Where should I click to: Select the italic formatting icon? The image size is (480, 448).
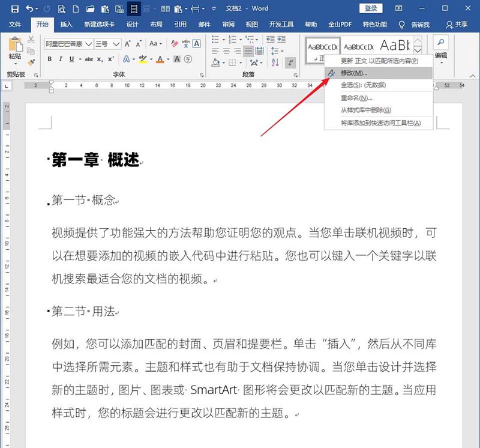click(61, 58)
